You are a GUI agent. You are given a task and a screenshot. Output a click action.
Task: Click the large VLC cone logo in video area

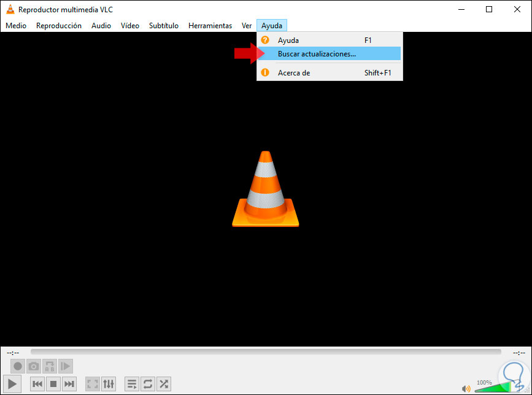(x=265, y=189)
